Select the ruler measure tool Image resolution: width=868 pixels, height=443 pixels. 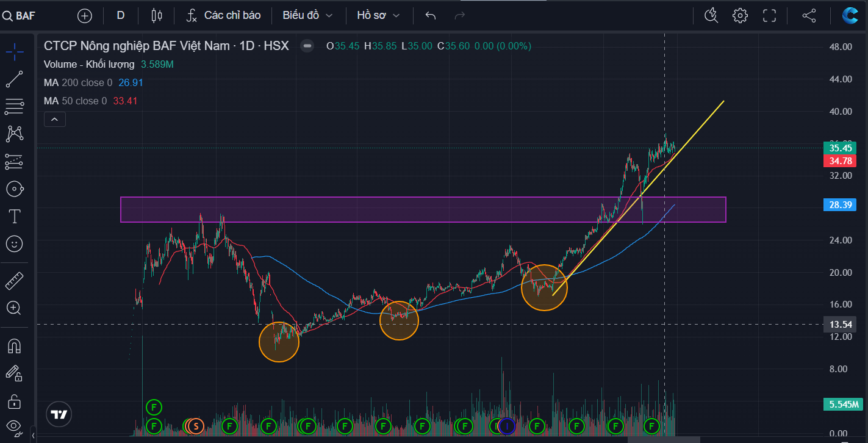[15, 281]
